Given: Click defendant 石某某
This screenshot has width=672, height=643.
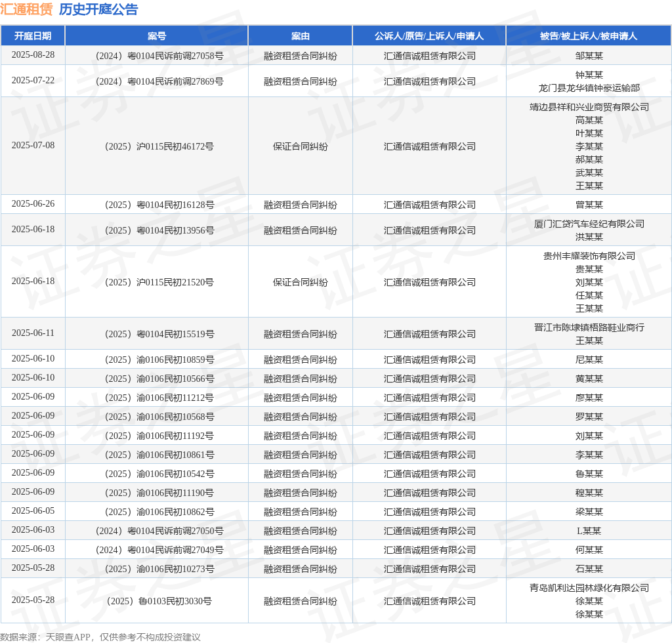Looking at the screenshot, I should pyautogui.click(x=589, y=569).
